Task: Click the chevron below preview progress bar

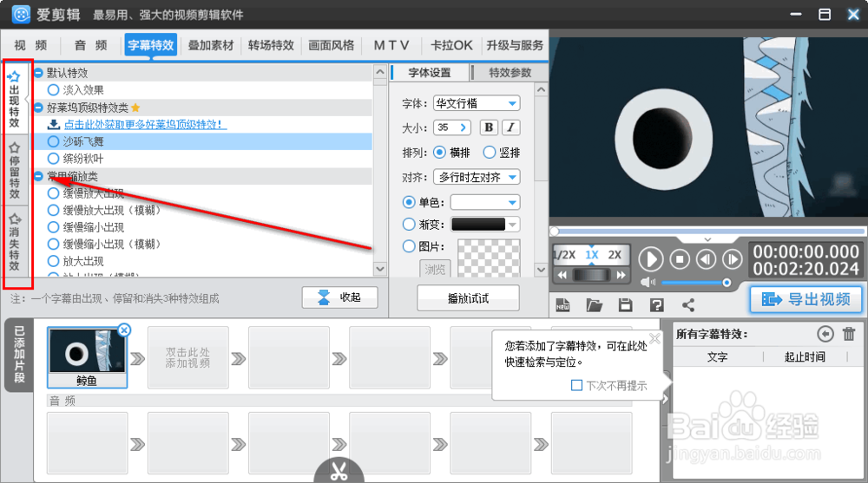Action: (707, 239)
